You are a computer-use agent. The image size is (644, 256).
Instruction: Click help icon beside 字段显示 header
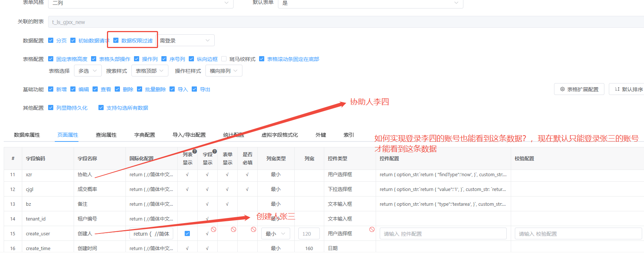click(215, 151)
